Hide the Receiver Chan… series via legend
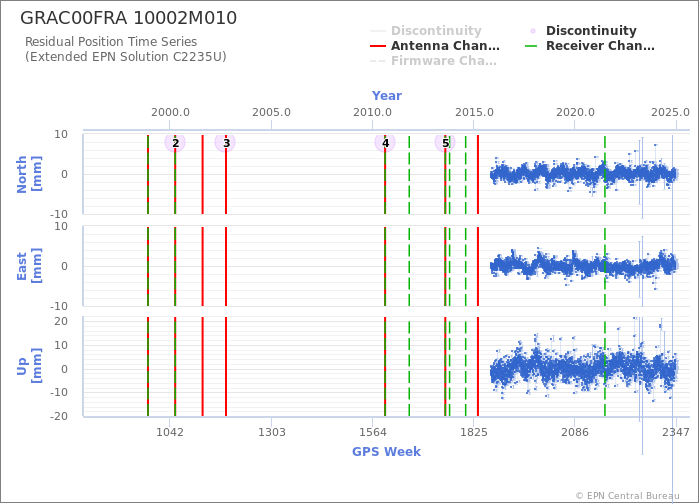 click(590, 46)
